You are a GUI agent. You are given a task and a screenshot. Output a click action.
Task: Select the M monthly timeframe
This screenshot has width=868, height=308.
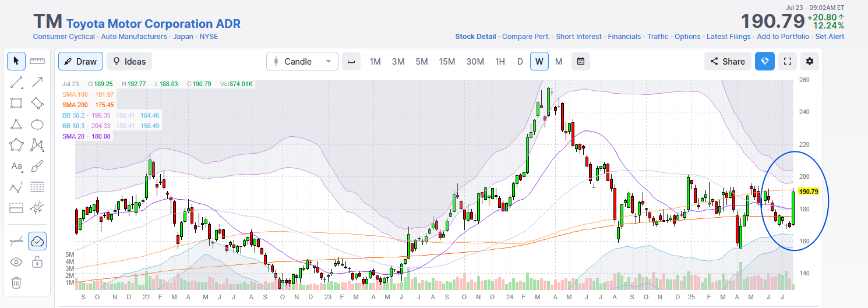click(x=559, y=61)
